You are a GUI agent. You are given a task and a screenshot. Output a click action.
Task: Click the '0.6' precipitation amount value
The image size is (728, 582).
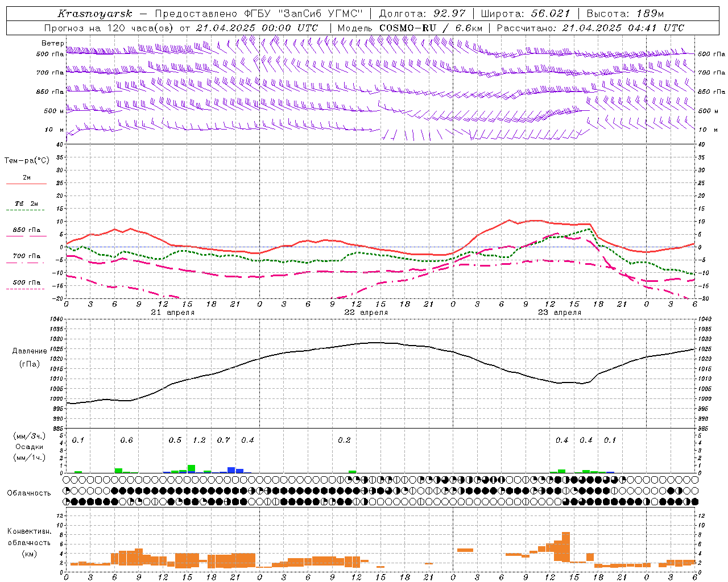[126, 440]
